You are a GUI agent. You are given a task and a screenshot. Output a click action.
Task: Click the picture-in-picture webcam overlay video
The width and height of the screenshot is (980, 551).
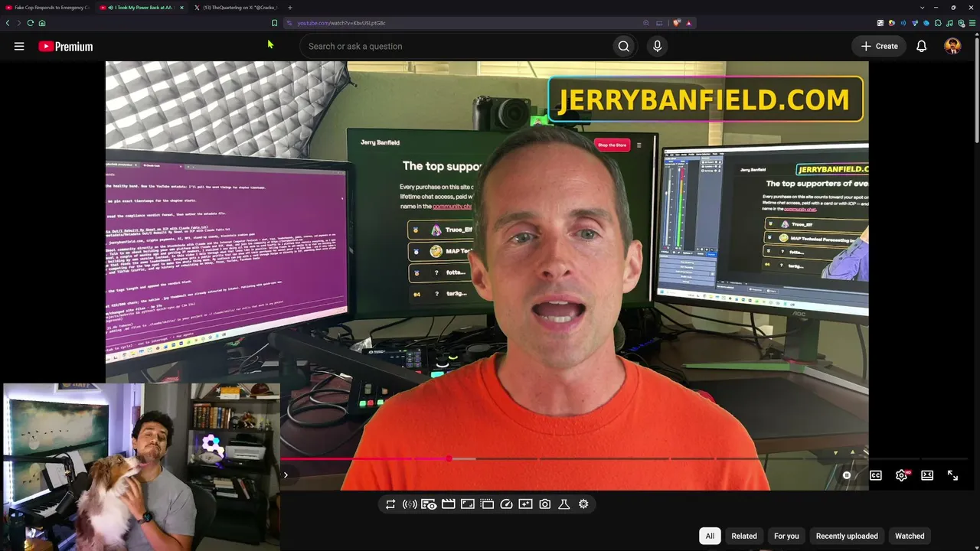(142, 467)
